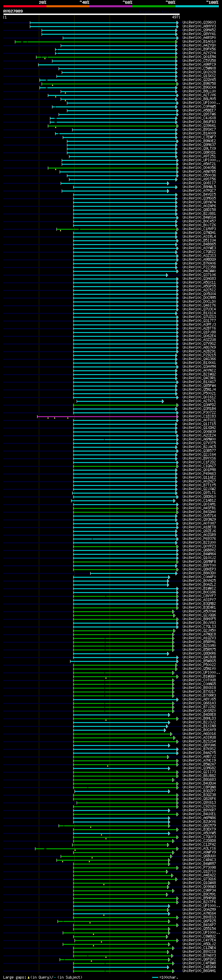Click the hit label UniRef100_B9SKC7
This screenshot has width=222, height=980.
click(x=199, y=129)
